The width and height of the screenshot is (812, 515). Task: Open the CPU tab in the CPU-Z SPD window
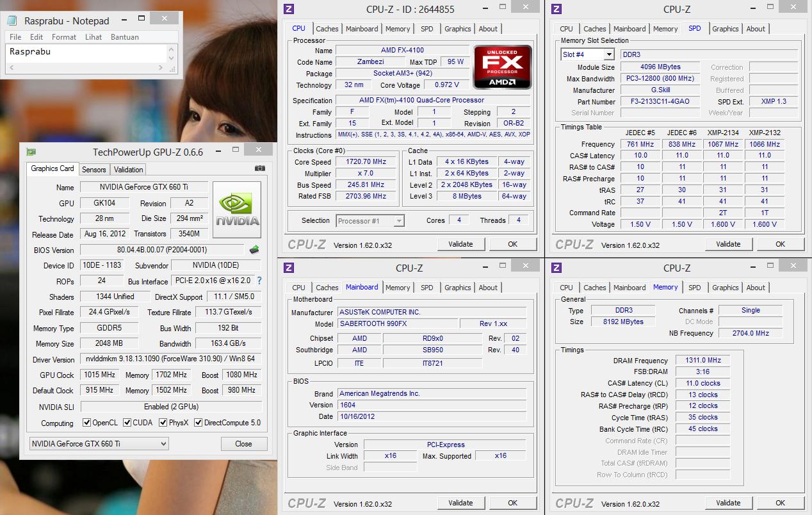coord(566,29)
